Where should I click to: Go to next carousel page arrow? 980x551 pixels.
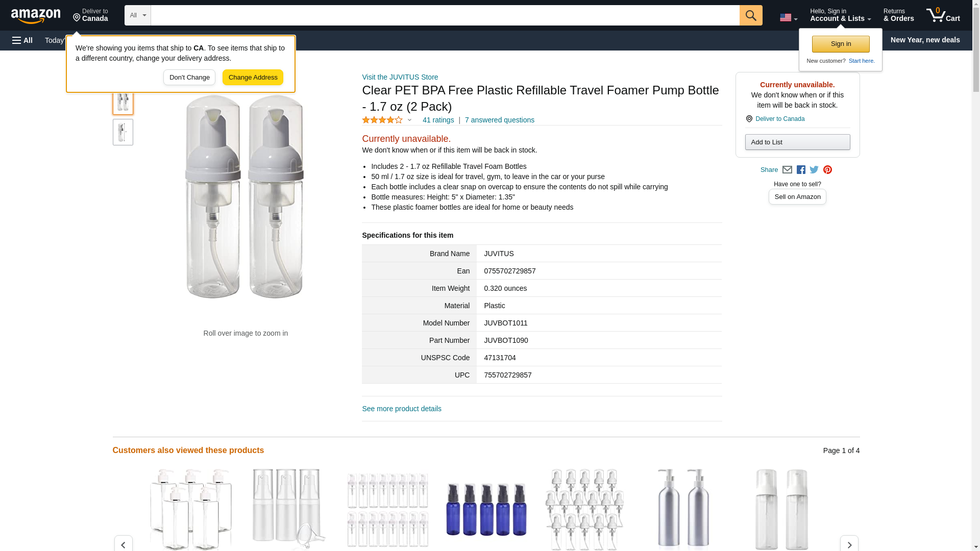click(849, 544)
